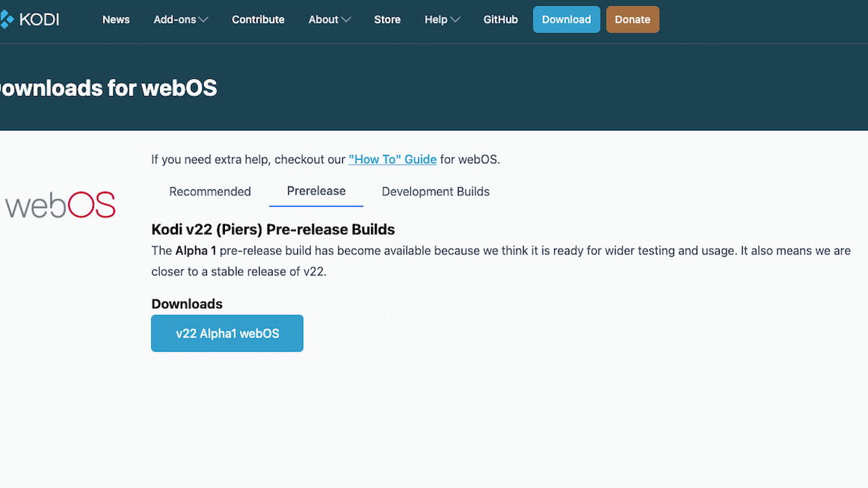The image size is (868, 488).
Task: Go to the Store page
Action: 387,20
